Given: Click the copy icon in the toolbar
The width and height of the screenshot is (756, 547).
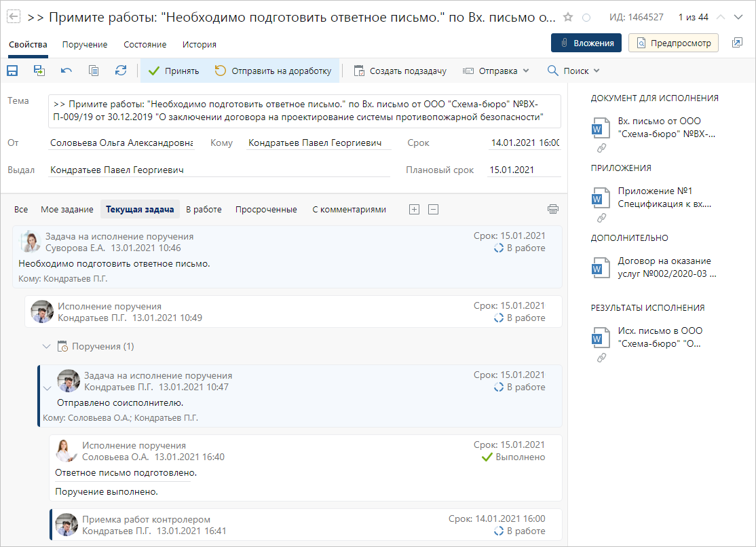Looking at the screenshot, I should 94,71.
